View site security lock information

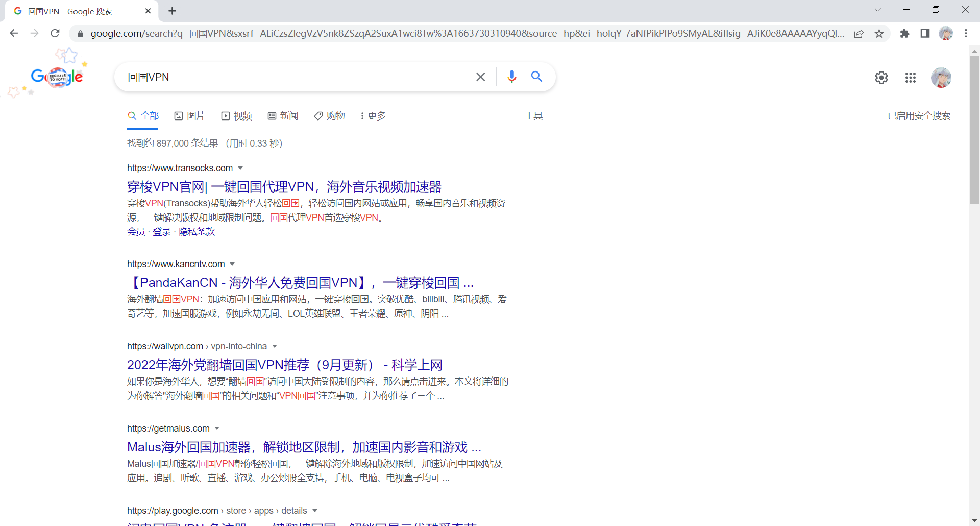[80, 34]
